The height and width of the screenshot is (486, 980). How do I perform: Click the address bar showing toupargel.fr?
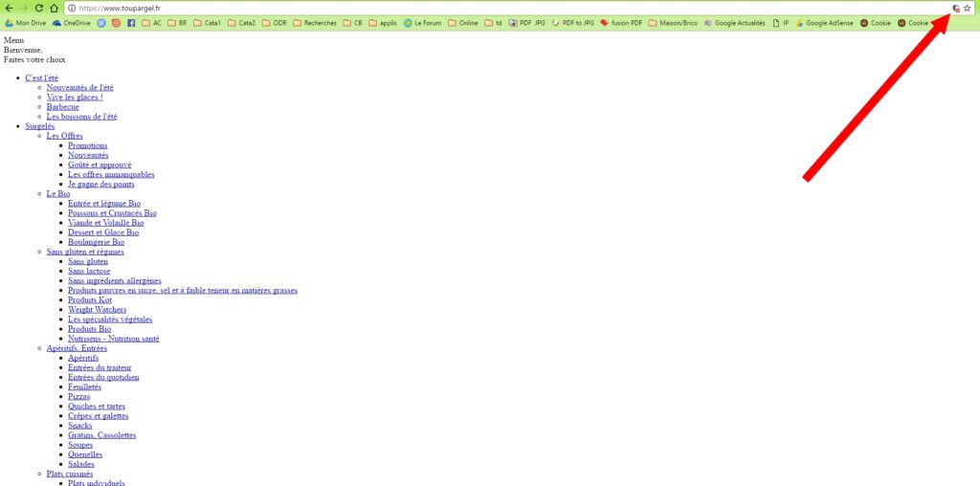pyautogui.click(x=479, y=8)
